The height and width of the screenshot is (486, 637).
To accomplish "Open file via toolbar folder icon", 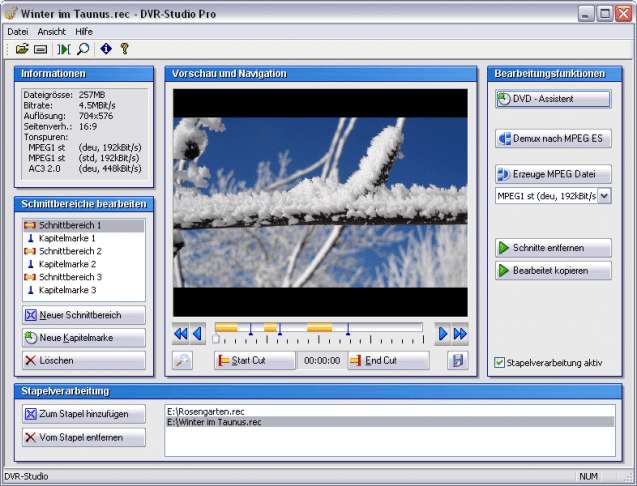I will point(22,49).
